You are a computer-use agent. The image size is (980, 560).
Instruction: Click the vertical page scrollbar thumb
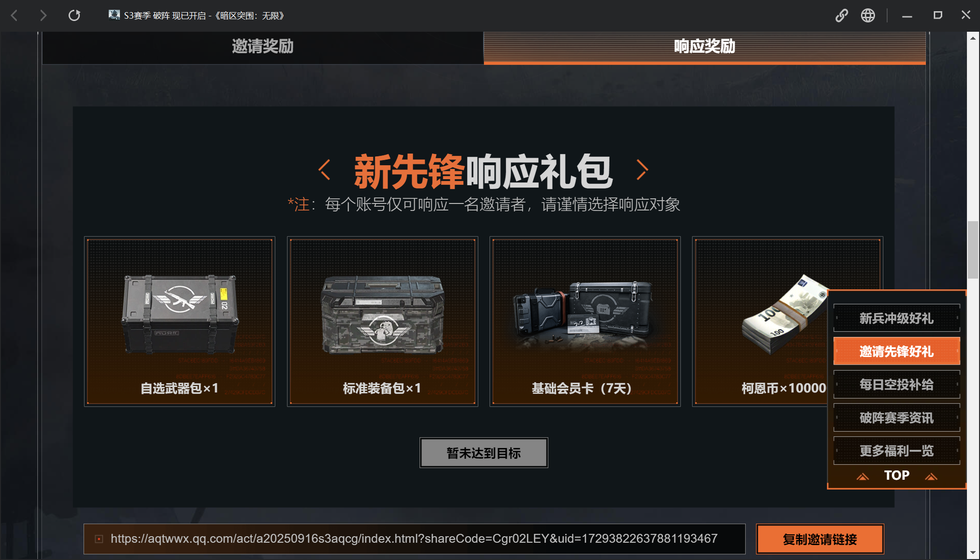click(973, 250)
